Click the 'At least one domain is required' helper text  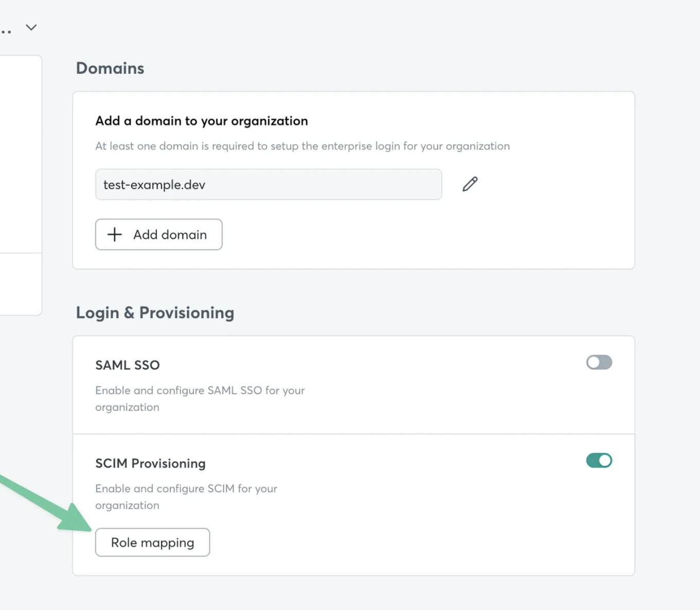click(x=303, y=146)
